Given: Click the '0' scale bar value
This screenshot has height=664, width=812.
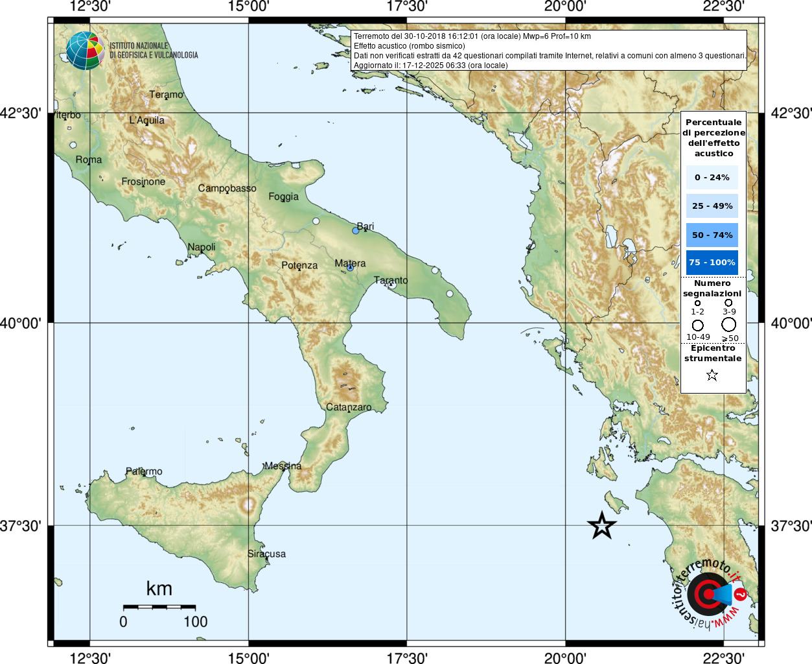Looking at the screenshot, I should pyautogui.click(x=123, y=622).
